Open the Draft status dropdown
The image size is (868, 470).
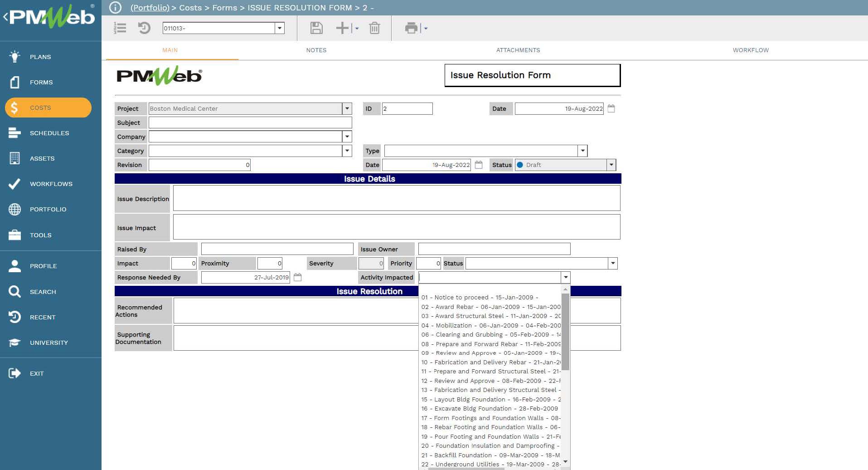(x=611, y=165)
